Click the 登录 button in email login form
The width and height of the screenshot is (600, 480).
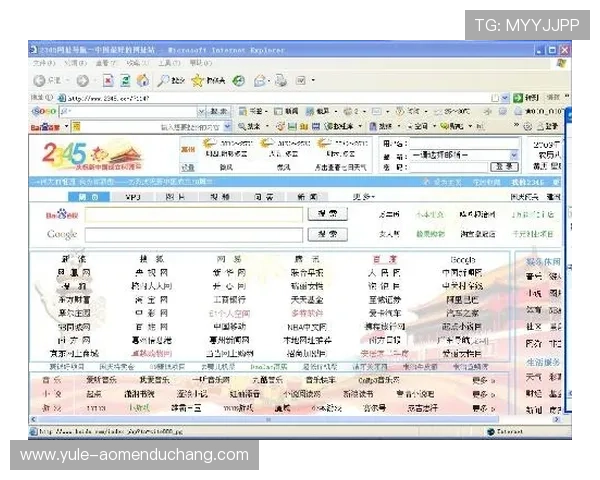click(504, 167)
